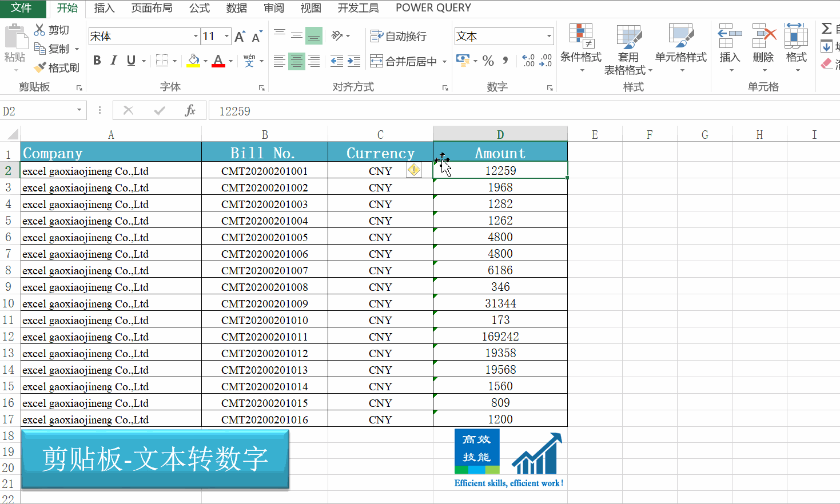This screenshot has height=504, width=840.
Task: Open 条件格式 conditional formatting
Action: (x=581, y=48)
